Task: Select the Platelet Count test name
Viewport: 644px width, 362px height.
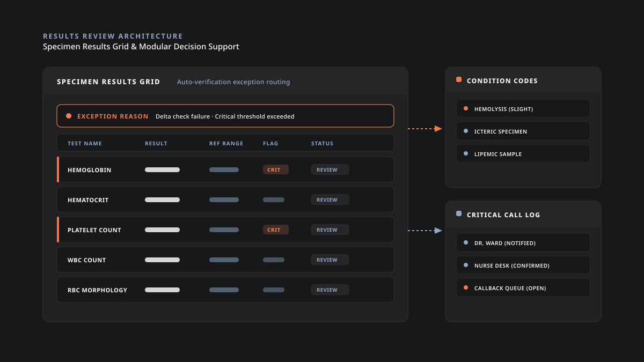Action: [x=94, y=230]
